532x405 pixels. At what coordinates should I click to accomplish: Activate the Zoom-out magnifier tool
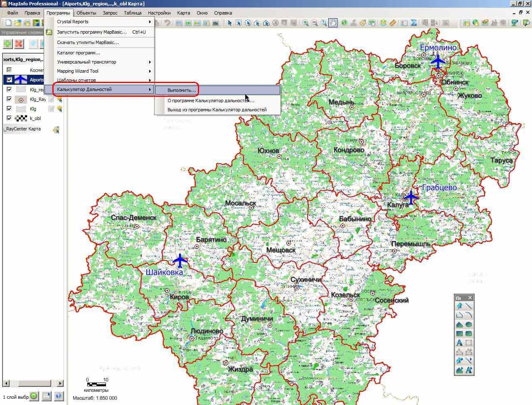click(315, 23)
